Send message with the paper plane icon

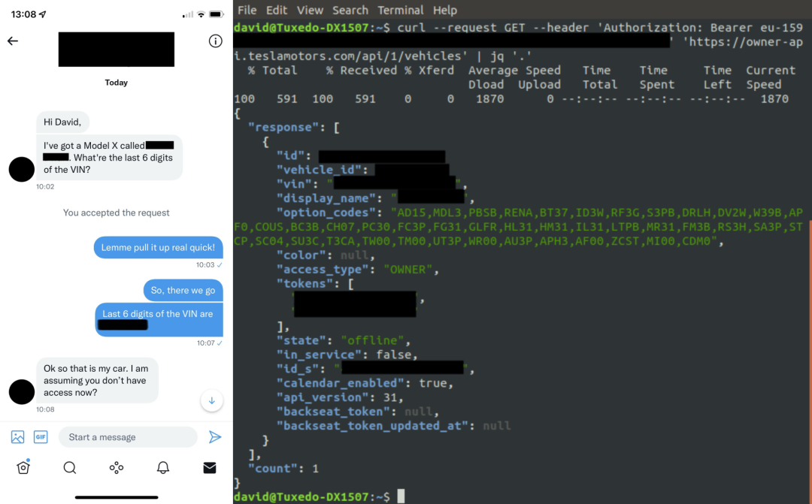[215, 437]
